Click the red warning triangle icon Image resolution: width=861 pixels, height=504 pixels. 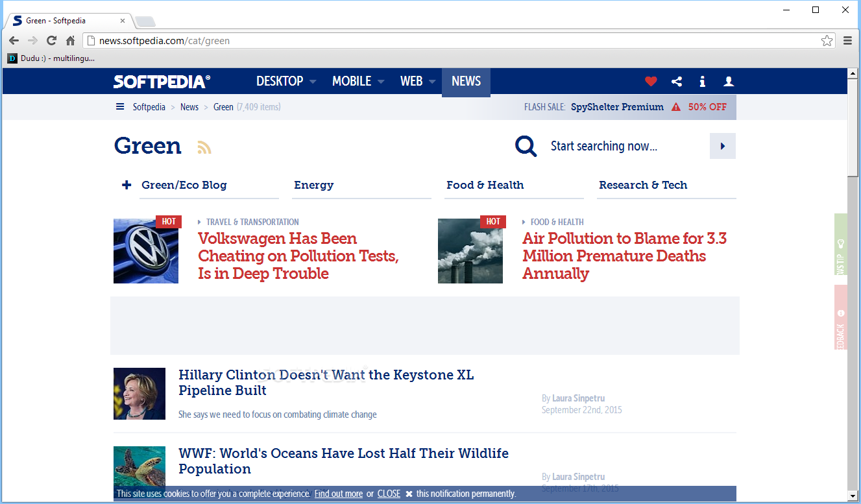point(676,107)
